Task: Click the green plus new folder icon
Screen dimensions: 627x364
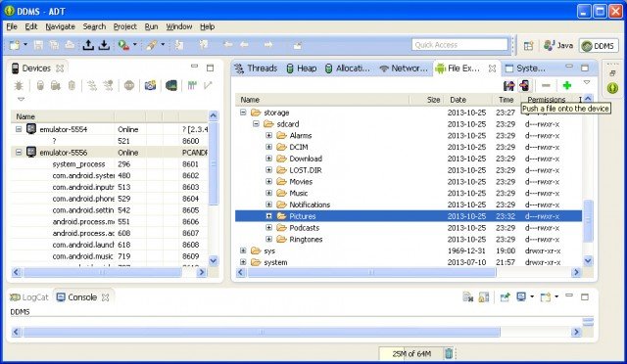Action: pyautogui.click(x=566, y=85)
